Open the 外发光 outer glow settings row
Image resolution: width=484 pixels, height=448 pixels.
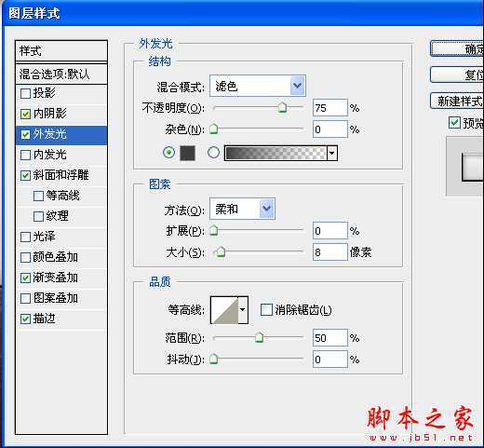tap(61, 135)
